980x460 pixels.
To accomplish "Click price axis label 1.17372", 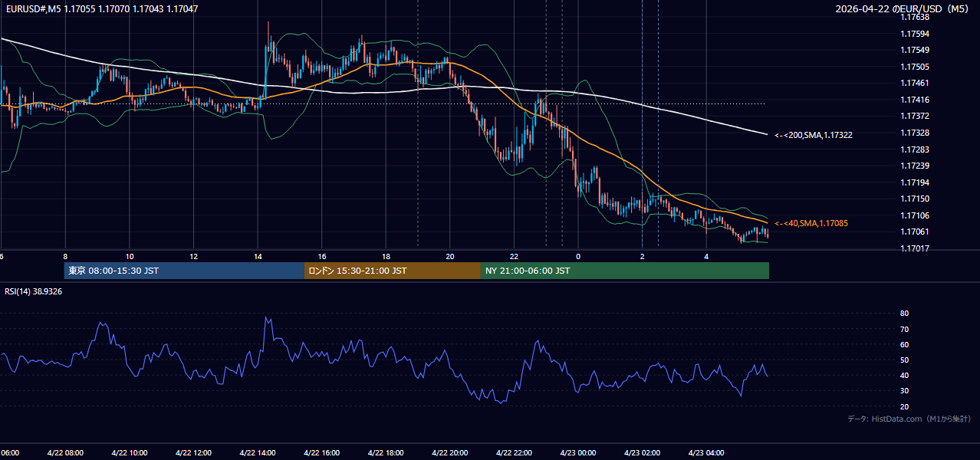I will pos(916,116).
